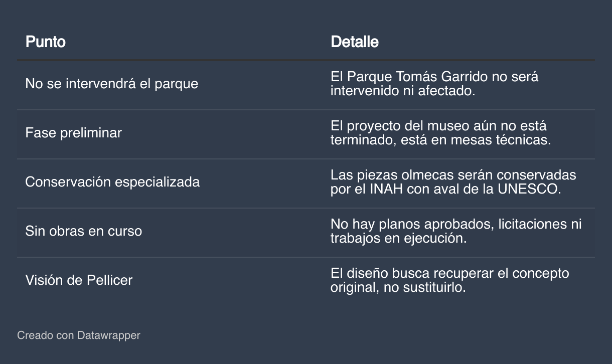Select the 'No se intervendrá el parque' cell
612x364 pixels.
(x=111, y=84)
